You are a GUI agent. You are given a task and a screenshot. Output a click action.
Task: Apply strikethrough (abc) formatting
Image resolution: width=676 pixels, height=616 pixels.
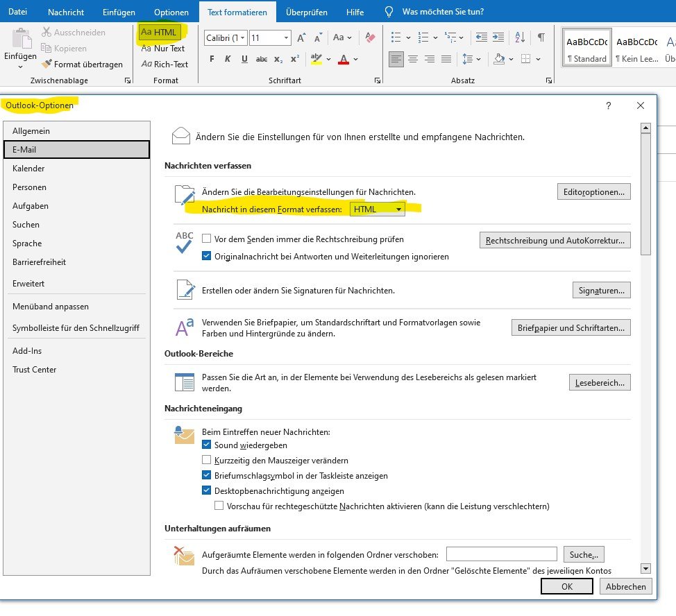[x=261, y=59]
